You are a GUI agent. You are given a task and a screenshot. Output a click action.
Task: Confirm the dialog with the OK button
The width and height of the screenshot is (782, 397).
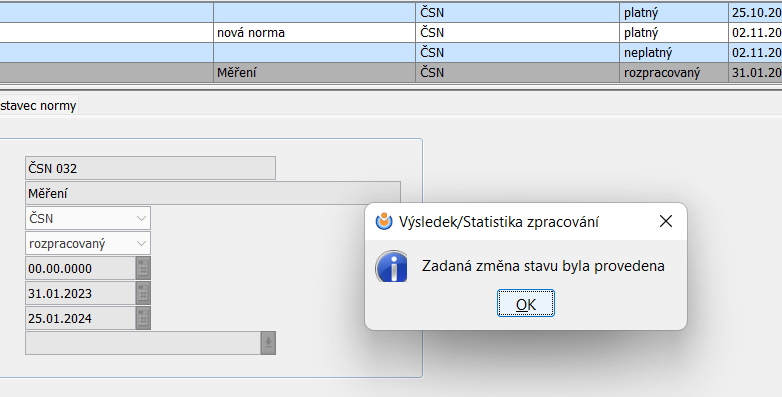pos(526,303)
